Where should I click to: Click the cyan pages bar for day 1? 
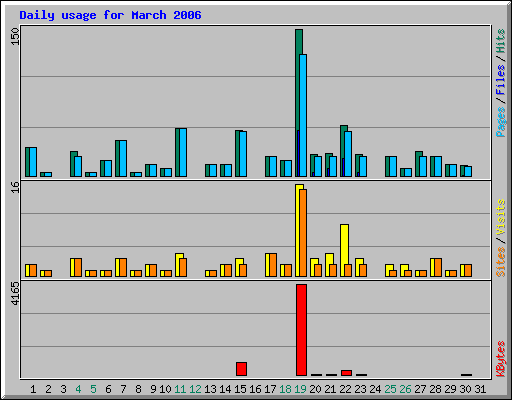(33, 162)
